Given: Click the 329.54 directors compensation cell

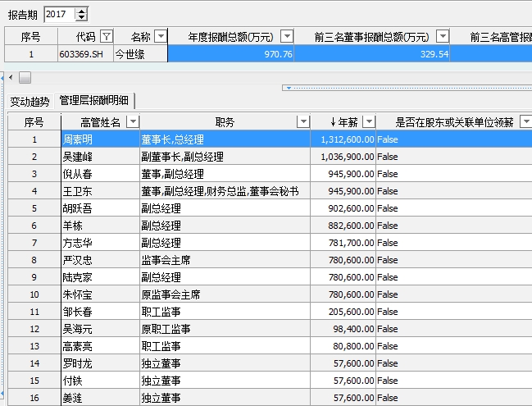Looking at the screenshot, I should (372, 54).
